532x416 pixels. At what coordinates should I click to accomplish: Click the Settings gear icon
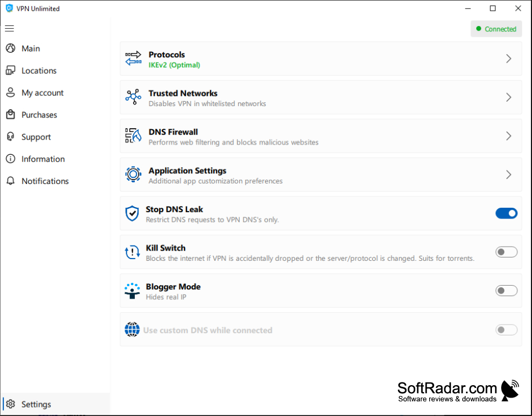(x=10, y=404)
